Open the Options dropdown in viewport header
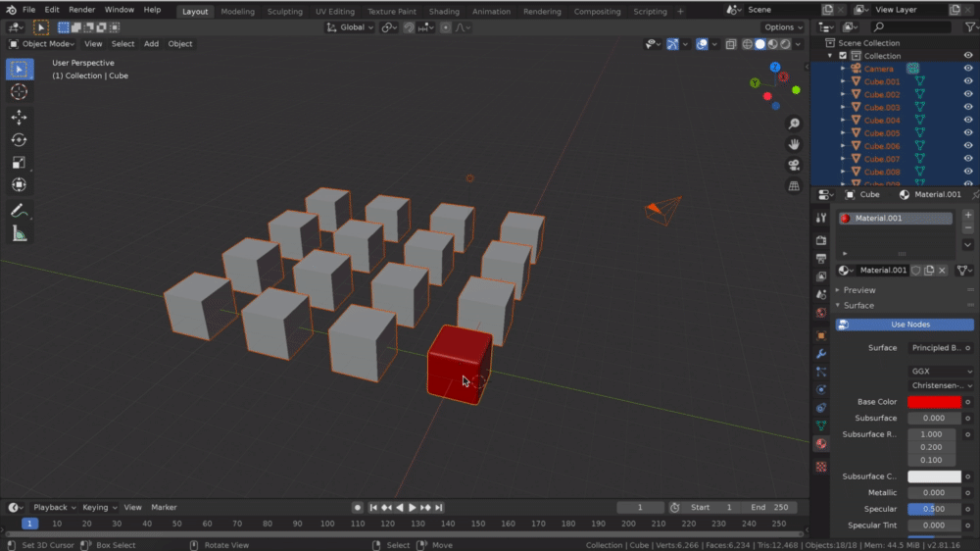The width and height of the screenshot is (980, 551). point(783,27)
